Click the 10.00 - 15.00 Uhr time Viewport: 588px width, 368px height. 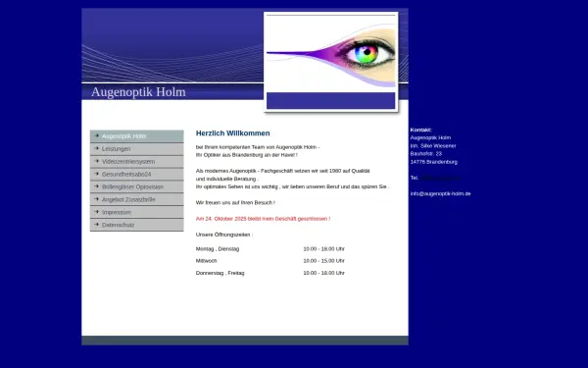pos(324,261)
